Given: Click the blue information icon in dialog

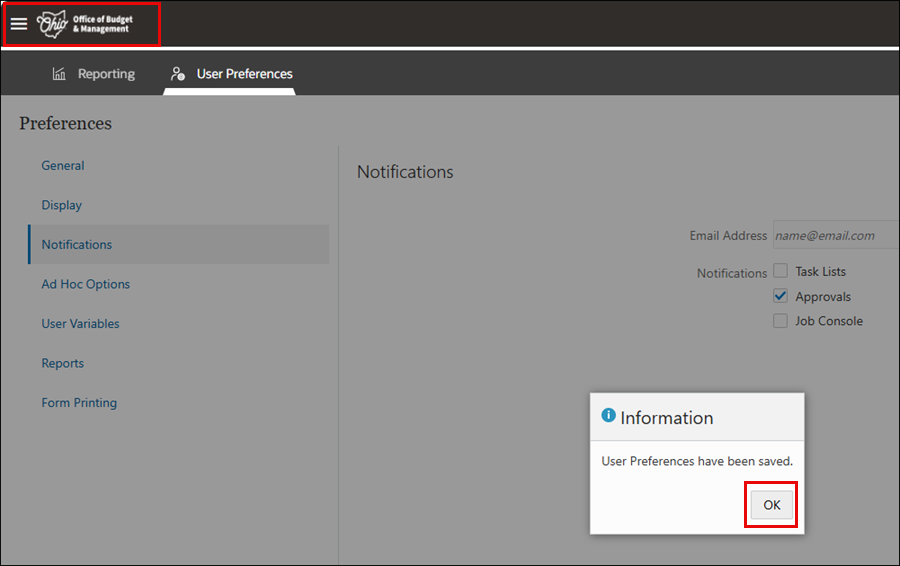Looking at the screenshot, I should tap(608, 415).
